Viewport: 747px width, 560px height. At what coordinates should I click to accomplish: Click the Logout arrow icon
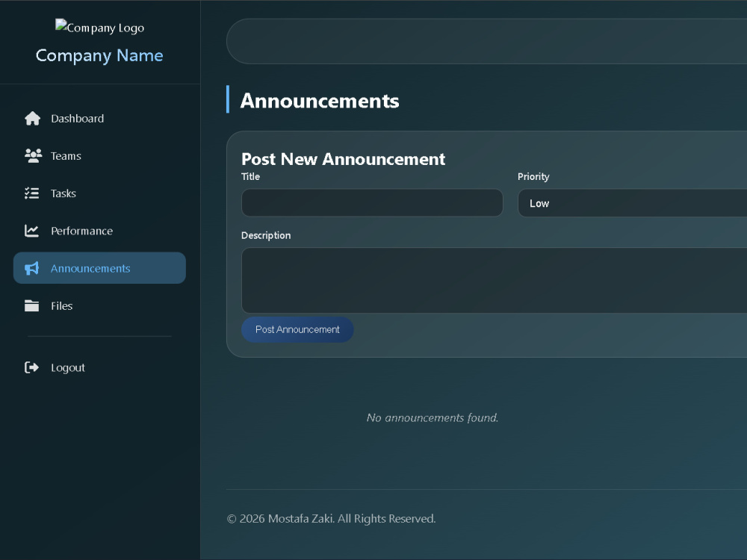[32, 367]
